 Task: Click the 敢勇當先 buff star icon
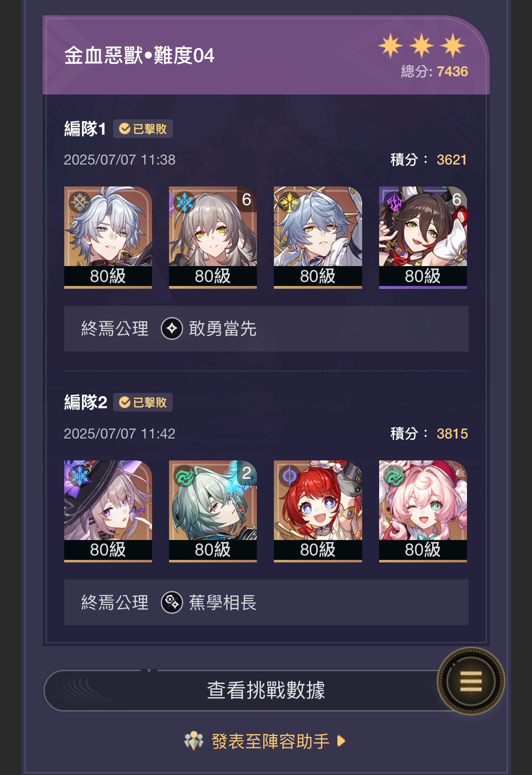tap(172, 329)
